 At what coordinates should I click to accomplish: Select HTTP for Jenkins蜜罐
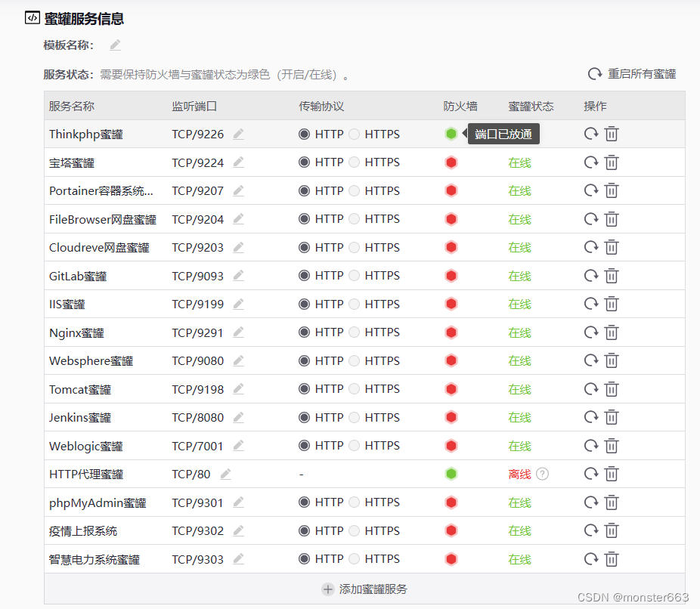[304, 418]
